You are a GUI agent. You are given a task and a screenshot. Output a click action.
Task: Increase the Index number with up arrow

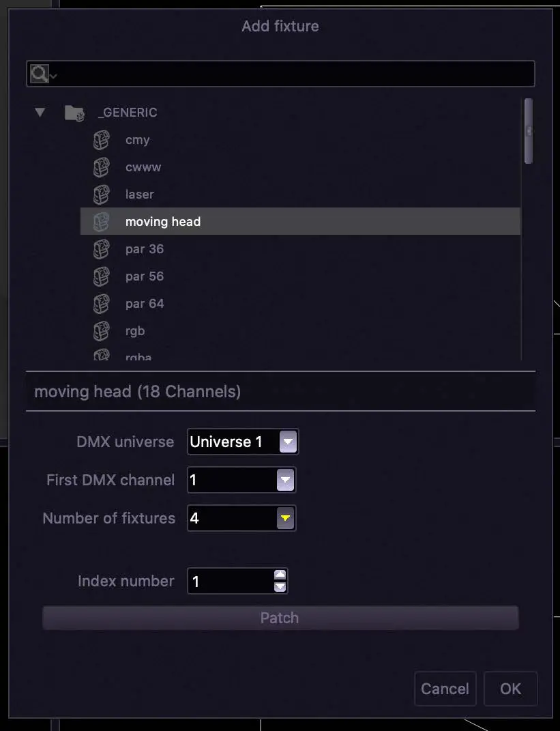(x=280, y=575)
